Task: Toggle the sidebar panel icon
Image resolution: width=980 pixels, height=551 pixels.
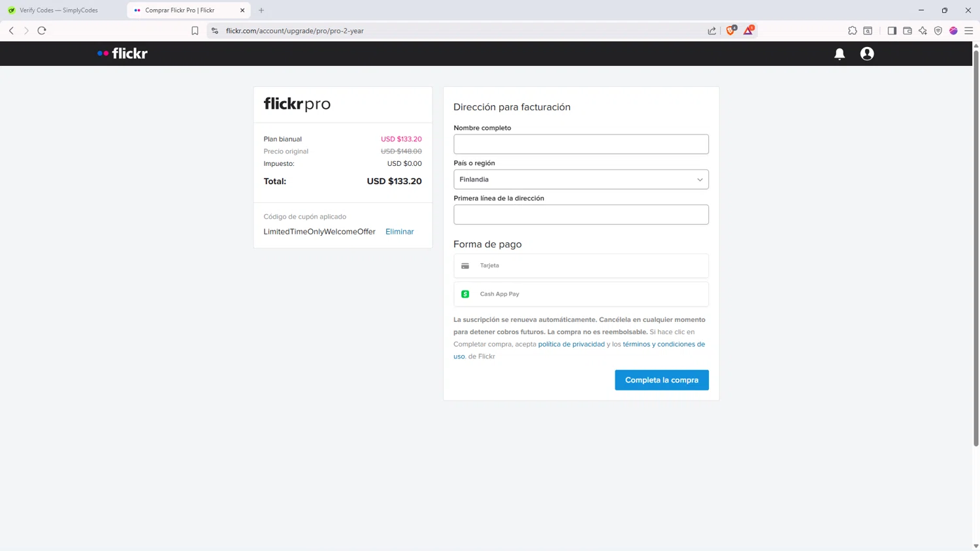Action: (892, 31)
